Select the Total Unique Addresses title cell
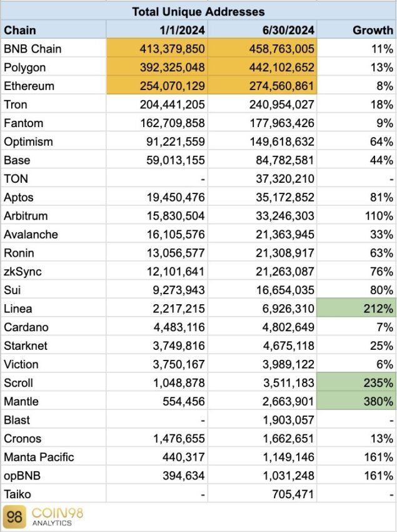The height and width of the screenshot is (532, 397). (x=198, y=11)
